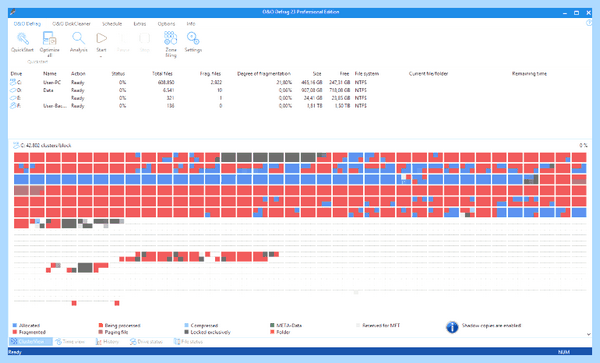Screen dimensions: 600x363
Task: Click the META-Data legend swatch
Action: tap(272, 326)
